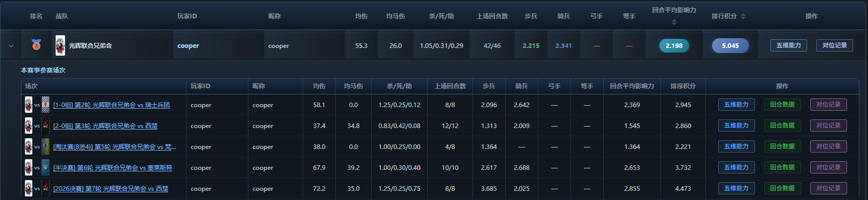Click the 光辉联合兄弟会 logo in 第6轮 半决赛 row

(29, 167)
